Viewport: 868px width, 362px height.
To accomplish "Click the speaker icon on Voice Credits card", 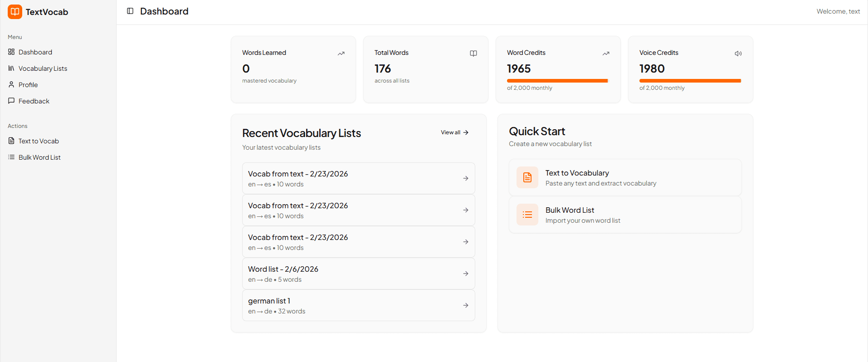I will coord(738,54).
